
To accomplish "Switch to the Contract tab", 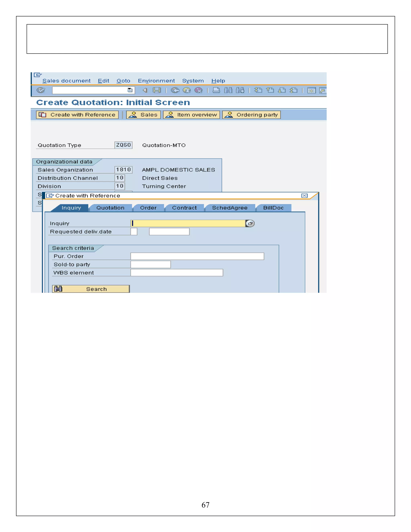I will (184, 208).
